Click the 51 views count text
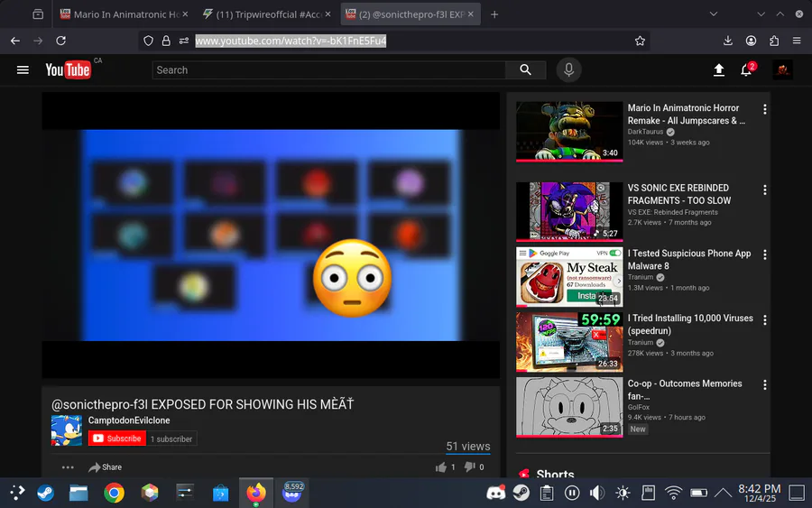Image resolution: width=812 pixels, height=508 pixels. point(468,447)
